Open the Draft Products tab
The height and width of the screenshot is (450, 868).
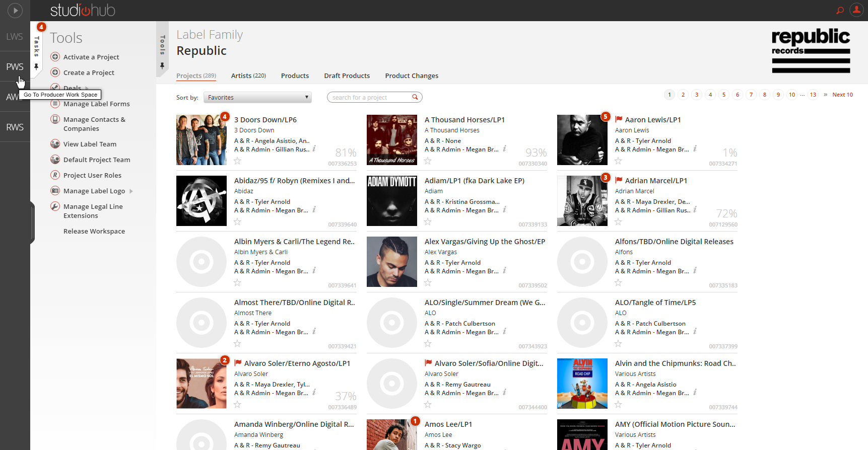coord(347,76)
